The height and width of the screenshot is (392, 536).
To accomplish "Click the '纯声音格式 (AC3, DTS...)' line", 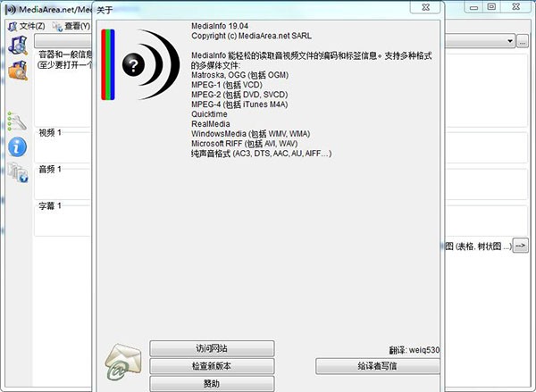I will [262, 154].
